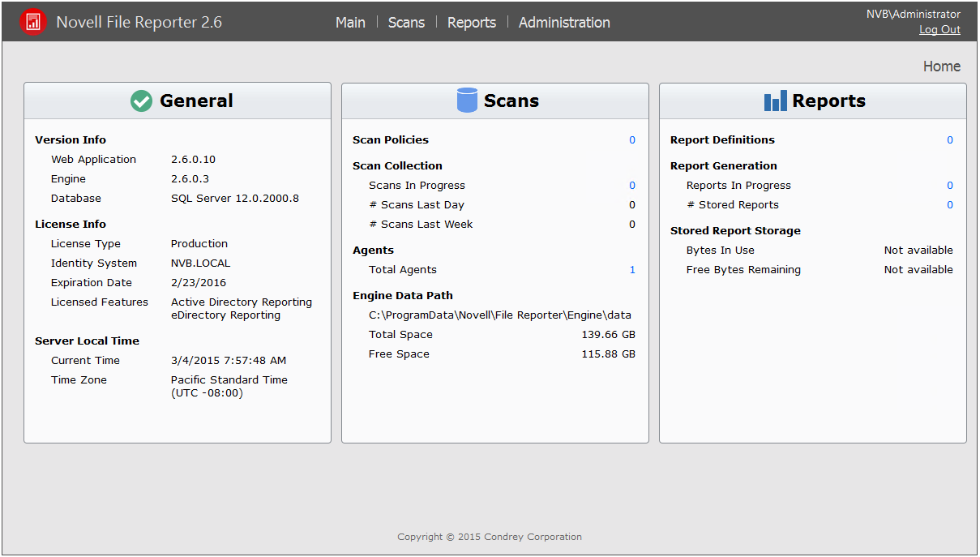
Task: Open the # Stored Reports count link
Action: [x=950, y=205]
